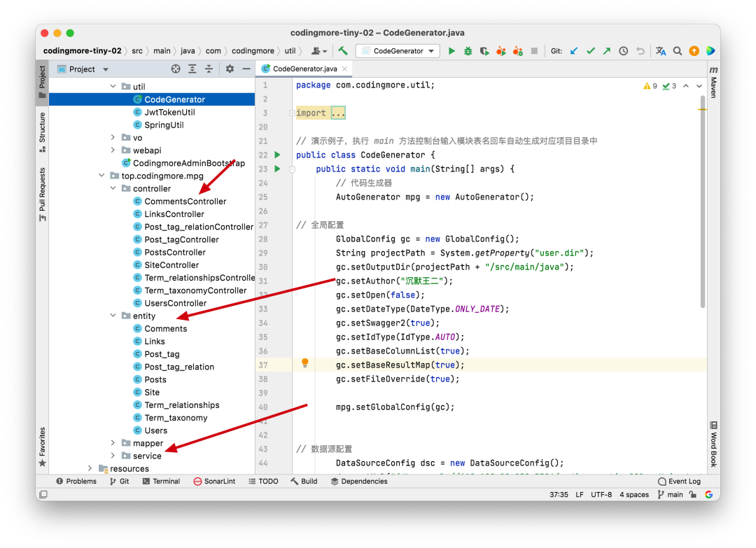Image resolution: width=756 pixels, height=548 pixels.
Task: Open the TODO tool window
Action: [263, 481]
